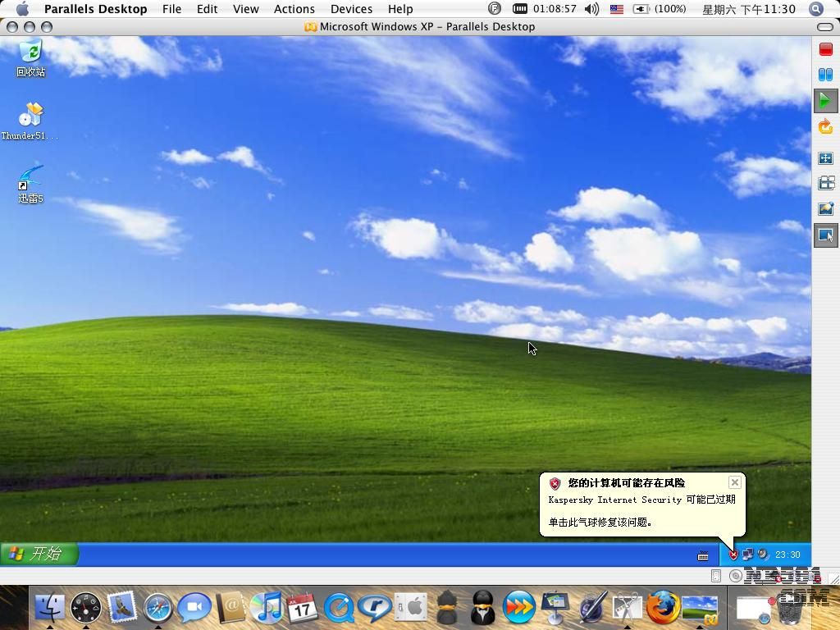Open the Actions menu
Viewport: 840px width, 630px height.
click(294, 9)
